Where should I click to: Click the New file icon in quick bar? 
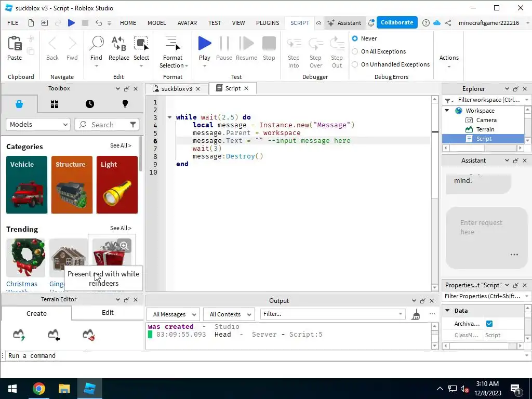pyautogui.click(x=31, y=23)
